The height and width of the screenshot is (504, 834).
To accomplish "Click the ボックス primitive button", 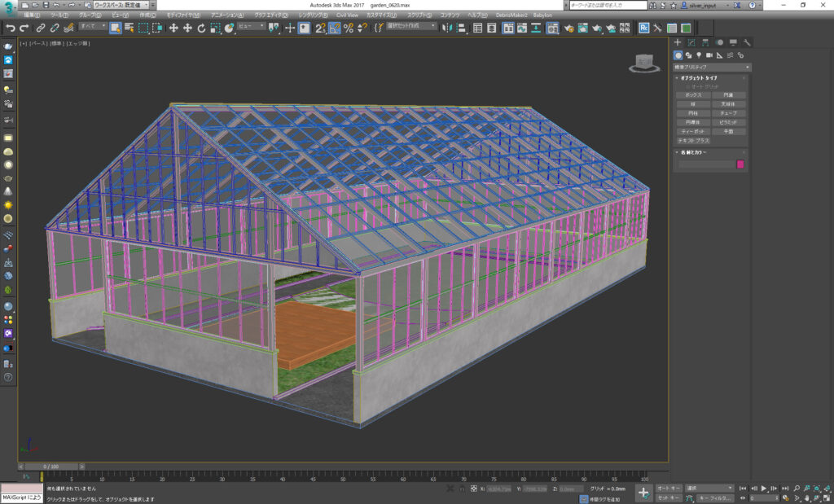I will [693, 95].
